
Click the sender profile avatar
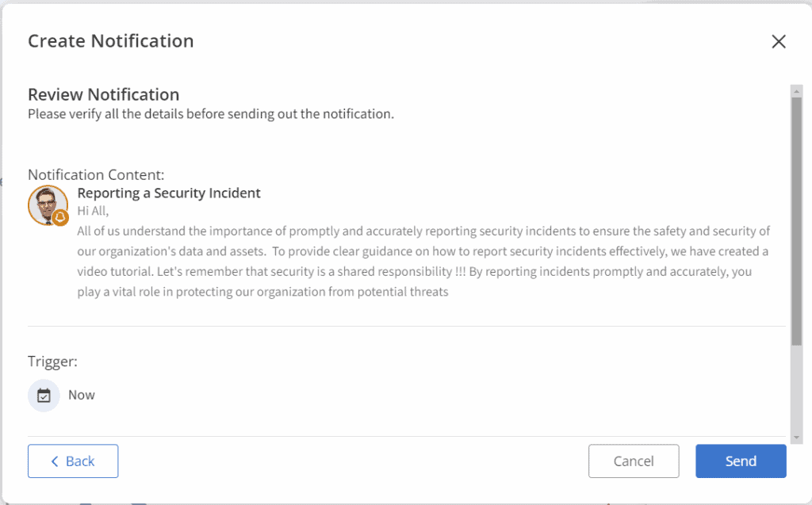coord(46,204)
